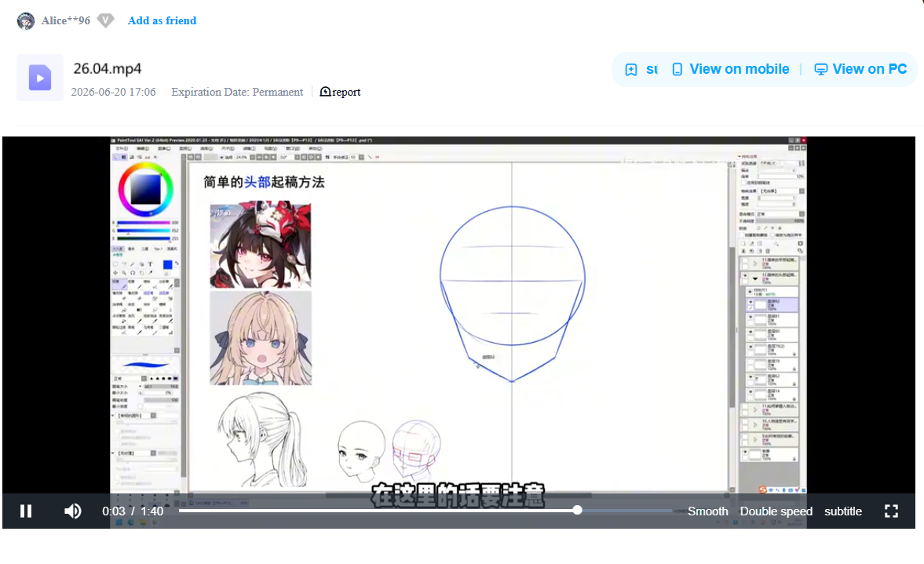Viewport: 924px width, 564px height.
Task: Click the file name 26.04.mp4
Action: coord(108,68)
